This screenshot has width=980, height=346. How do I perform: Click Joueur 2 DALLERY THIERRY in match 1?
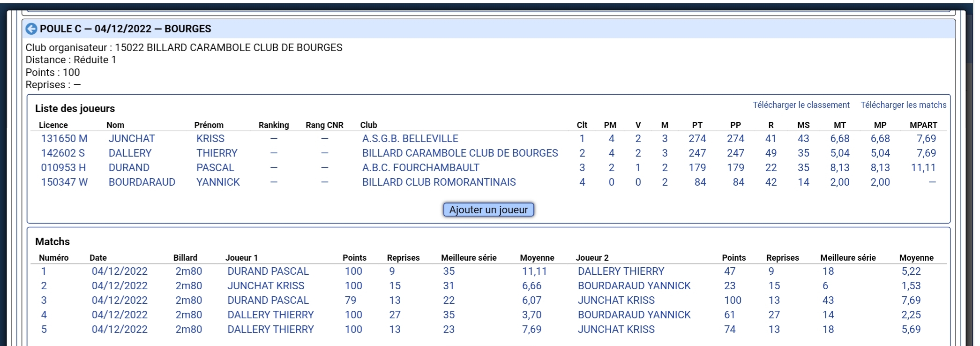click(621, 271)
